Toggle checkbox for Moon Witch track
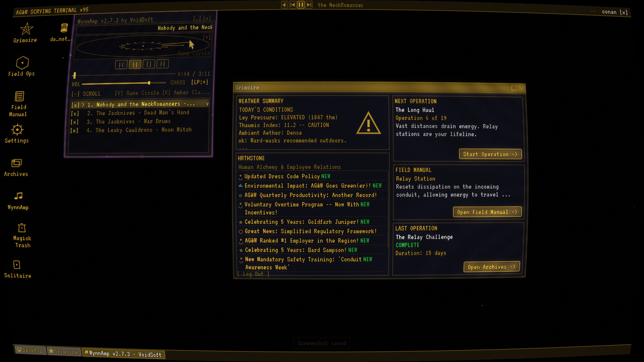This screenshot has width=644, height=362. (74, 131)
